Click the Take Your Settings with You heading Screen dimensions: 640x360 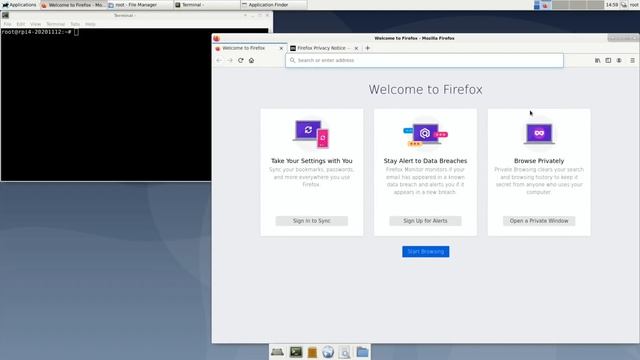[312, 161]
